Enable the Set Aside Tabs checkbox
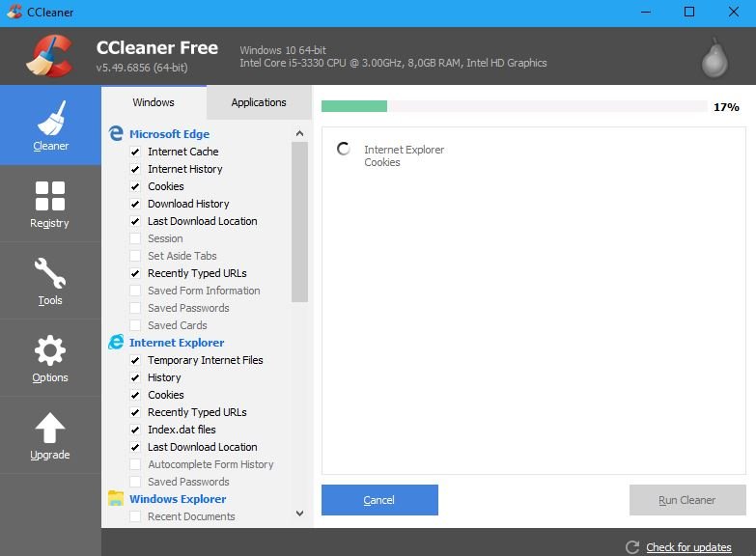Screen dimensions: 756x556 (135, 256)
